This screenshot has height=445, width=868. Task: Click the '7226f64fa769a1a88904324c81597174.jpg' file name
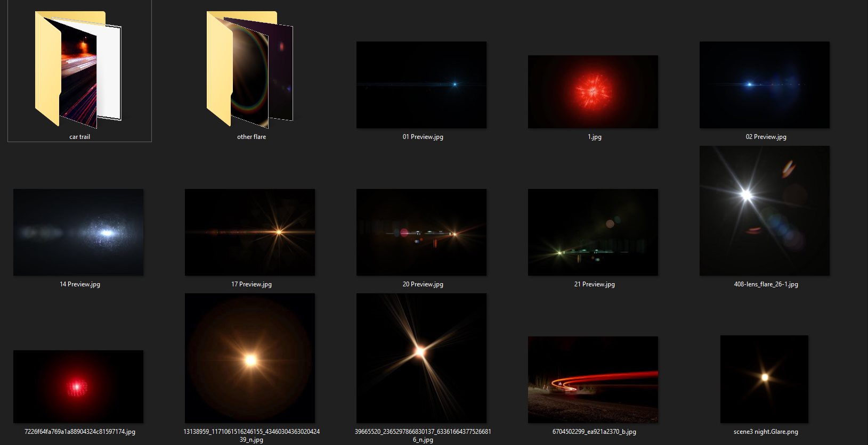80,432
